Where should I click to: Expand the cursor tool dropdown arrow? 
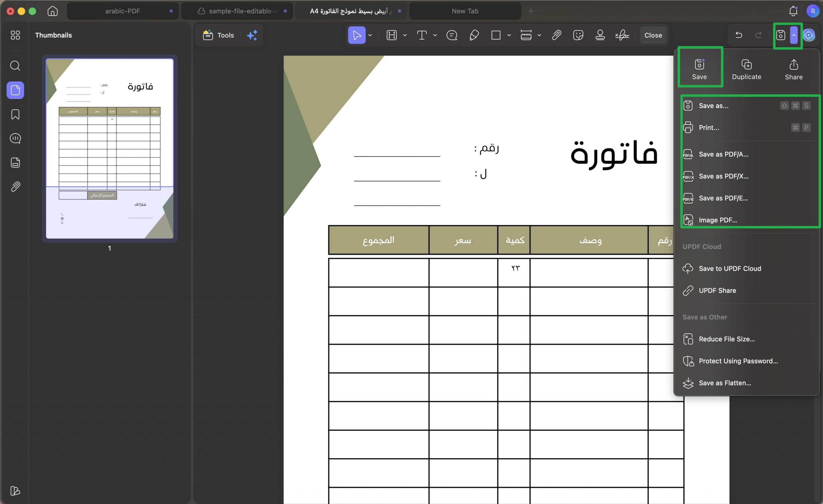point(370,35)
